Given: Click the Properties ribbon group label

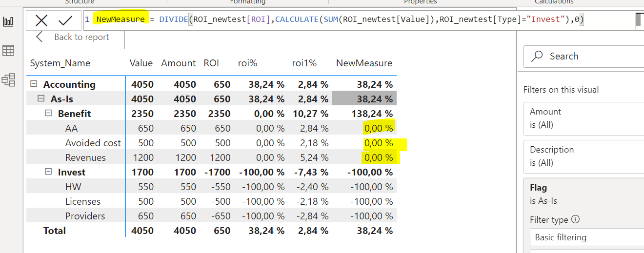Looking at the screenshot, I should tap(420, 2).
